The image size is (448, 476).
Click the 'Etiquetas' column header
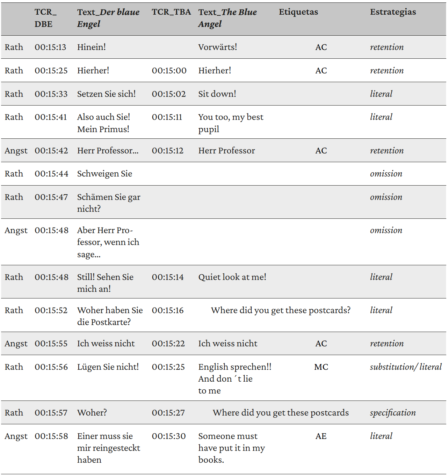point(298,12)
